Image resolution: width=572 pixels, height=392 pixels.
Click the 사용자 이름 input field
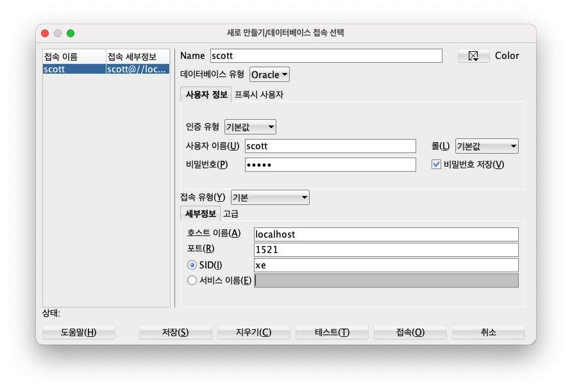tap(330, 146)
